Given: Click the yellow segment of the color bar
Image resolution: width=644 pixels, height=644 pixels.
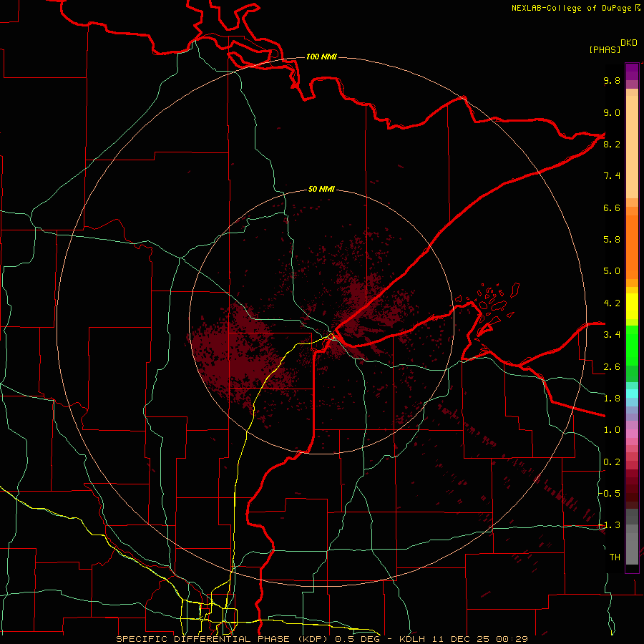Looking at the screenshot, I should point(632,306).
